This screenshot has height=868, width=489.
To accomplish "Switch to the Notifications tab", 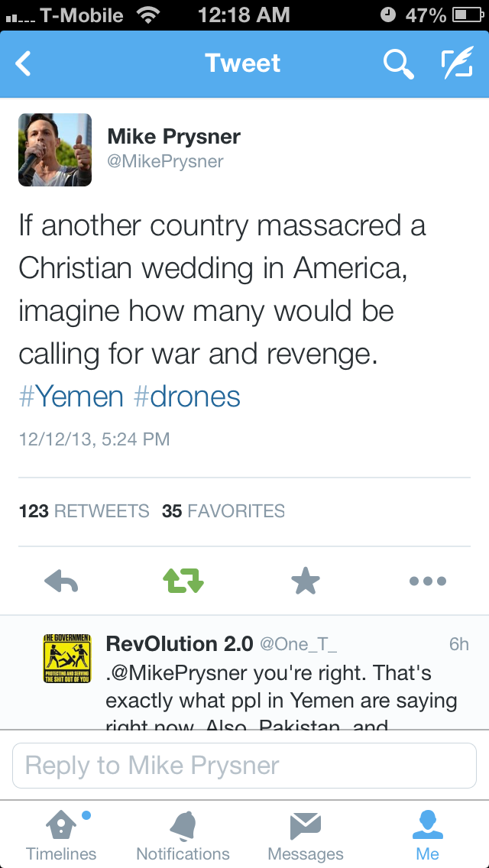I will pos(183,835).
